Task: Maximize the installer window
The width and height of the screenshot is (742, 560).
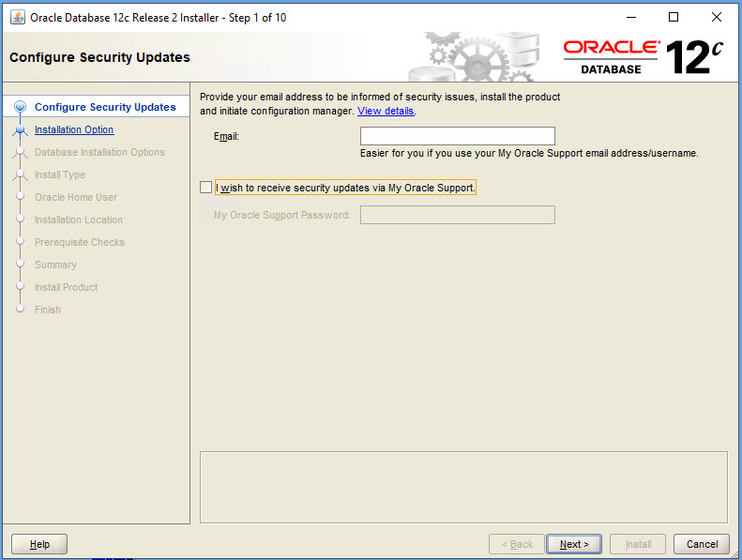Action: (674, 18)
